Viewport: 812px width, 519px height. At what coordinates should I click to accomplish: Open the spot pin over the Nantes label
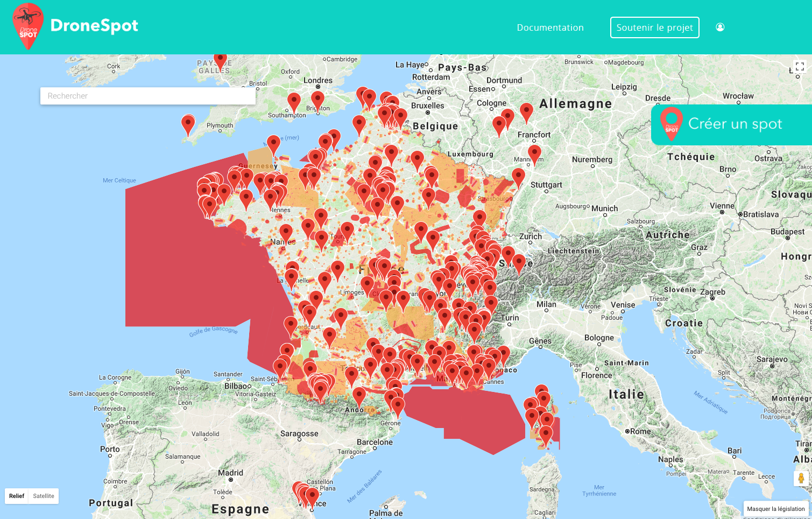tap(286, 234)
